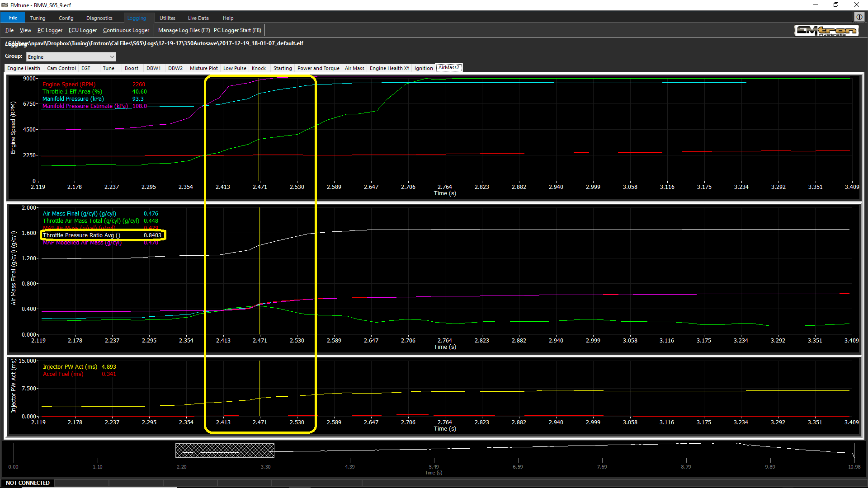Select the AirMass2 graph tab
Viewport: 868px width, 488px height.
coord(449,68)
